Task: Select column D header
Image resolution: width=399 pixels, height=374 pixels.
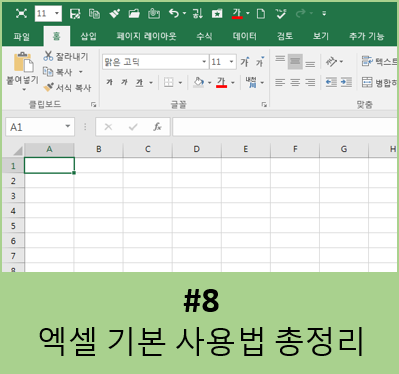Action: point(197,149)
